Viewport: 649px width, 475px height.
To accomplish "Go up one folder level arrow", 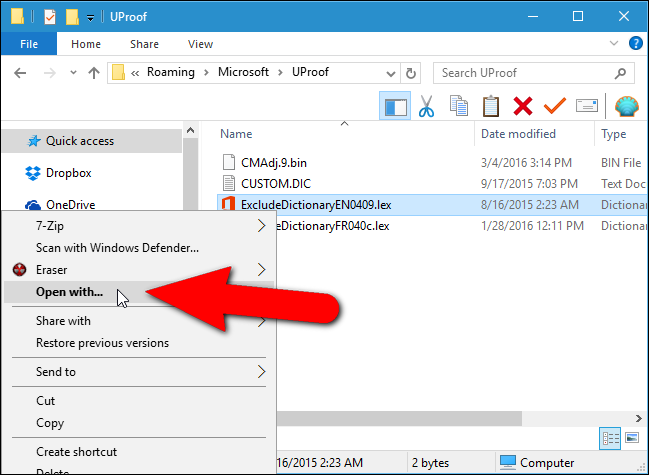I will [x=94, y=73].
